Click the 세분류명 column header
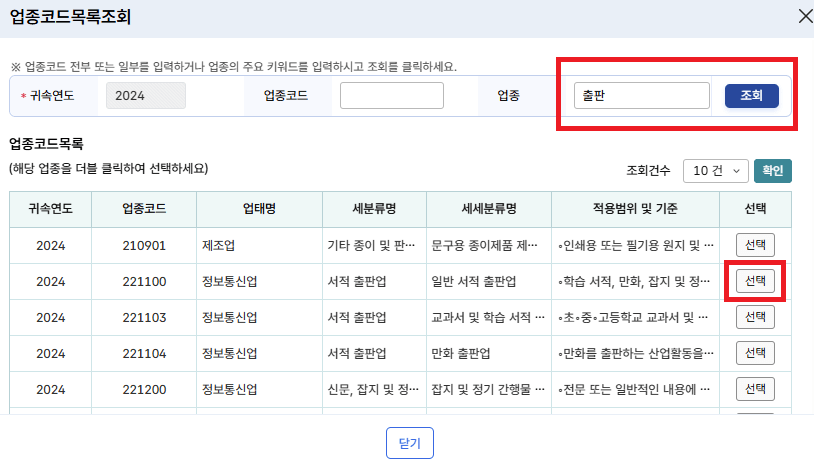814x465 pixels. 374,209
